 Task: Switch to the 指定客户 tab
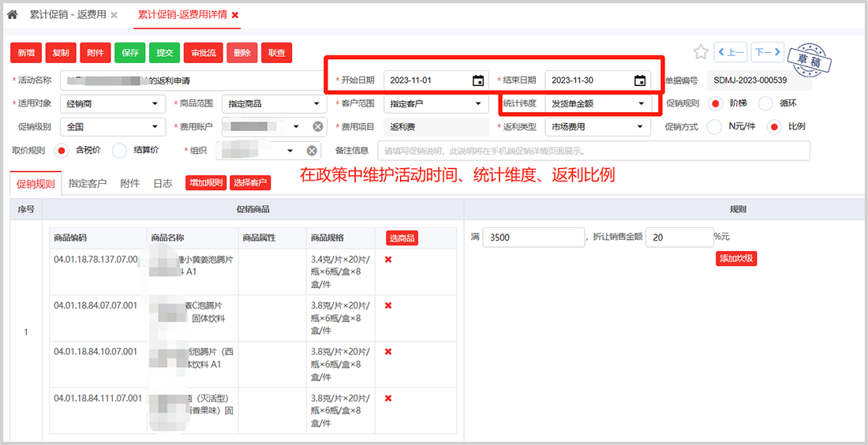pos(88,184)
